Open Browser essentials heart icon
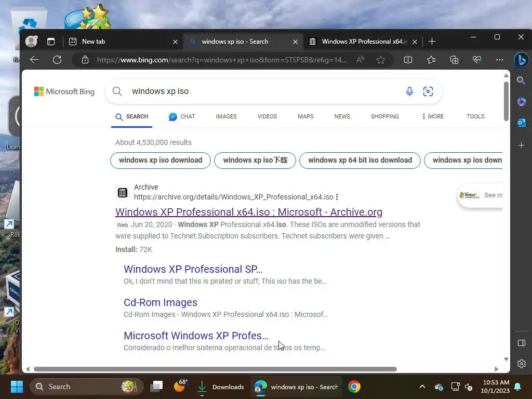The image size is (532, 399). click(477, 60)
